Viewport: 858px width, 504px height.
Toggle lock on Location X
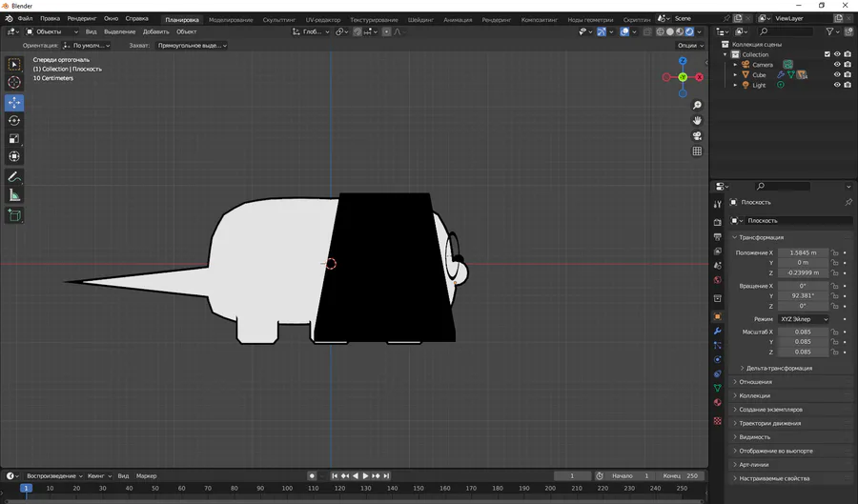pos(834,252)
